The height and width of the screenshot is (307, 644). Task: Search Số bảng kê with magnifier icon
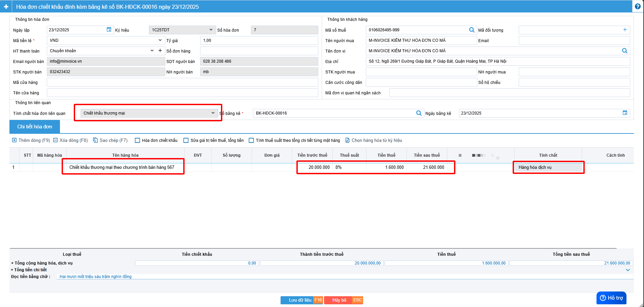tap(419, 113)
